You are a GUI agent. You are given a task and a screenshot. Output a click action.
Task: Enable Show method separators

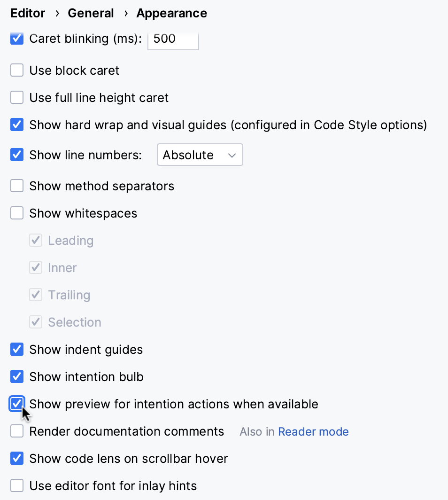click(17, 186)
